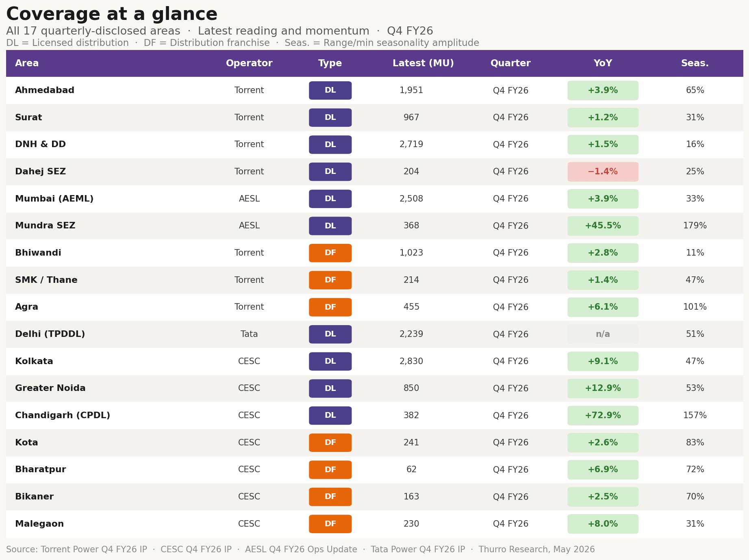Select the Bikaner area name
The height and width of the screenshot is (560, 749).
[34, 497]
